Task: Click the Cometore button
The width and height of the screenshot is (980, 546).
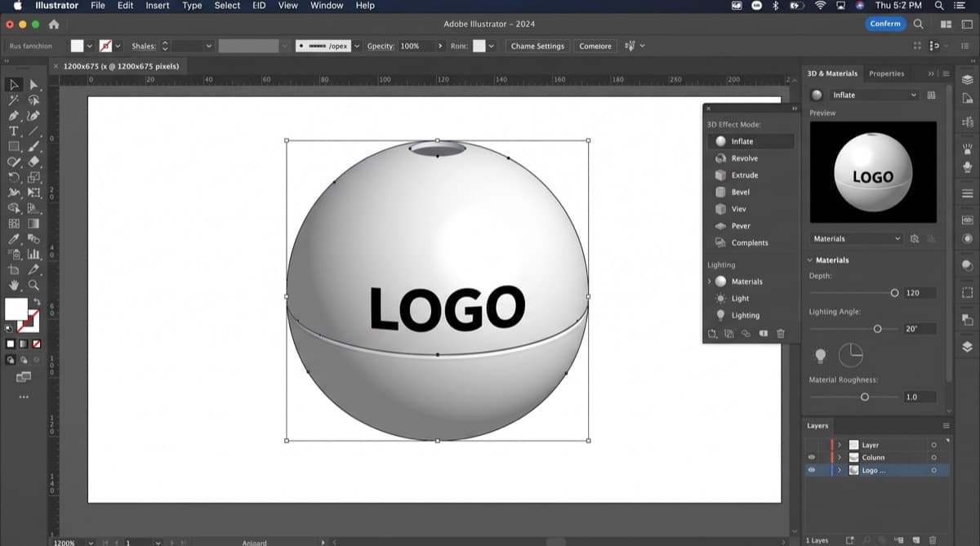Action: (x=595, y=47)
